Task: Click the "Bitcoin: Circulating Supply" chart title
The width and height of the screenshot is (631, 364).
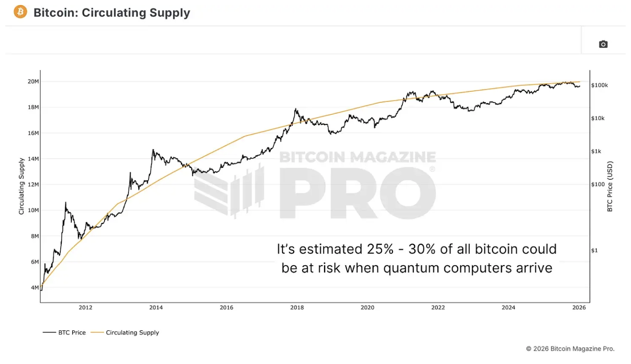Action: point(112,13)
